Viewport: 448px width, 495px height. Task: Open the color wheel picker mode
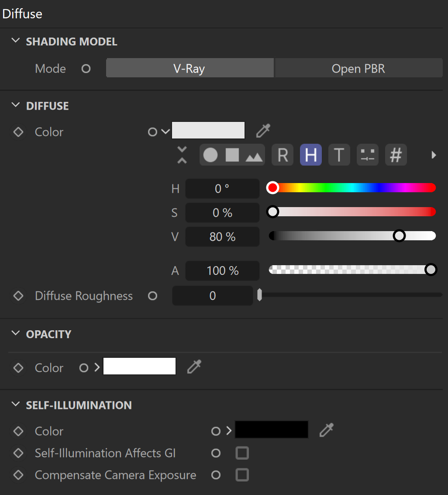point(210,155)
